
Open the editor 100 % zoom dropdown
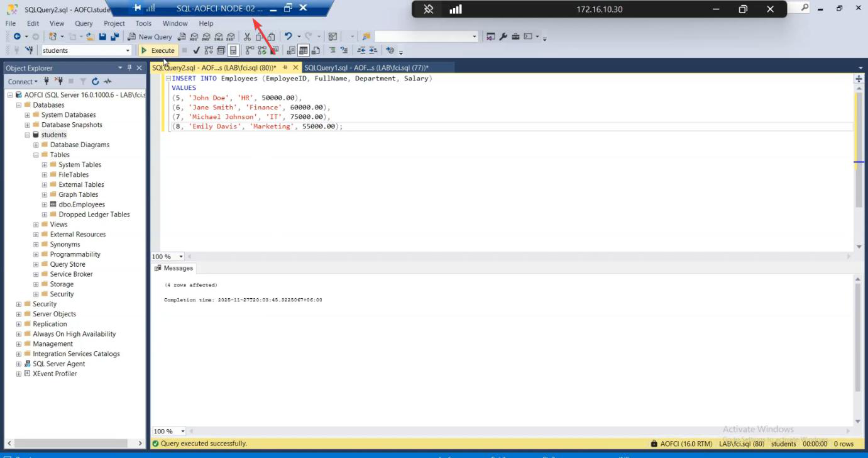[181, 257]
